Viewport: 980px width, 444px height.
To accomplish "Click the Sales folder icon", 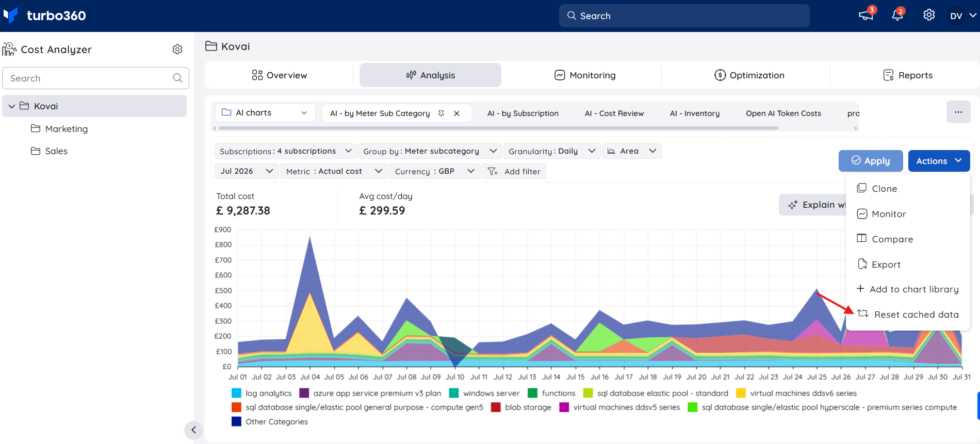I will [36, 151].
